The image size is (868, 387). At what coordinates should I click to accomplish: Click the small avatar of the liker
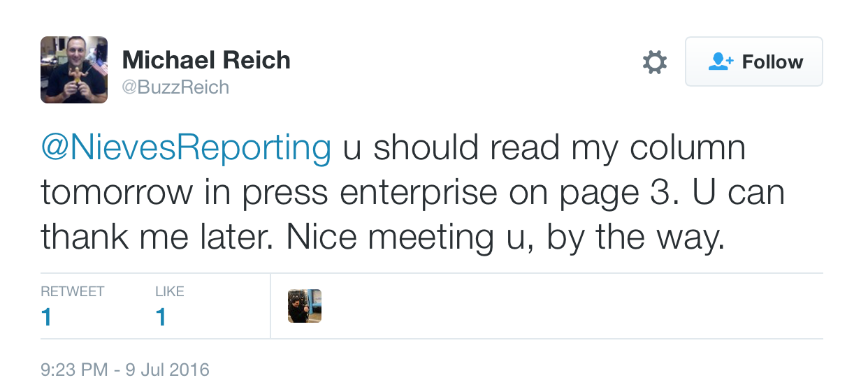click(x=305, y=306)
